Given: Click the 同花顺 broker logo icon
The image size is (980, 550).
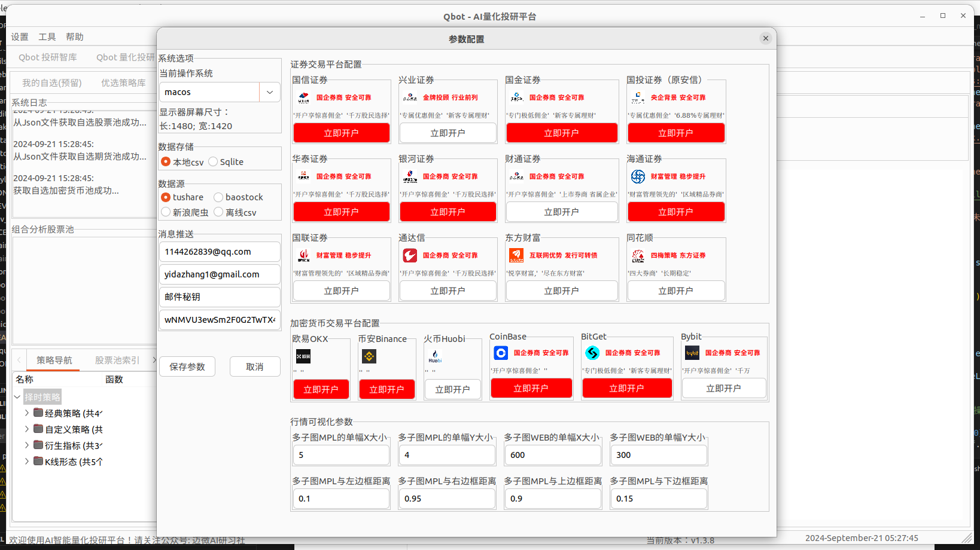Looking at the screenshot, I should coord(637,255).
